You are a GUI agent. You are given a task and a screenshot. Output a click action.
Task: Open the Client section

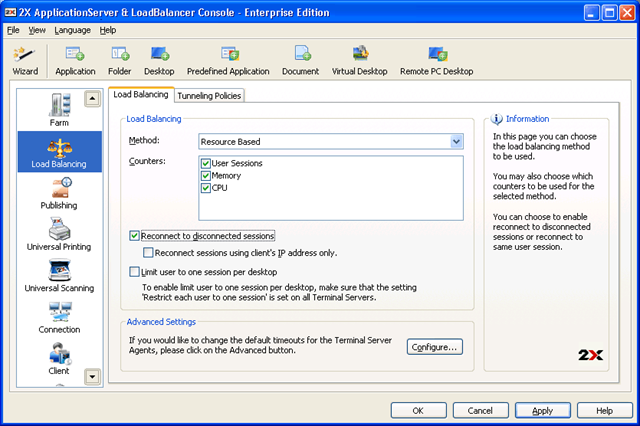click(x=60, y=358)
